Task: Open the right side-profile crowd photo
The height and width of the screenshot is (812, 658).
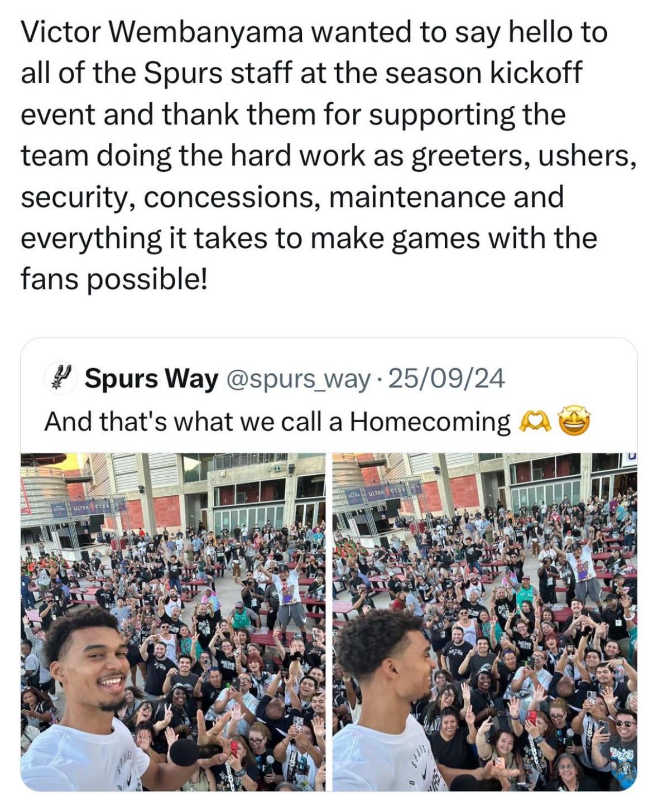Action: tap(484, 621)
